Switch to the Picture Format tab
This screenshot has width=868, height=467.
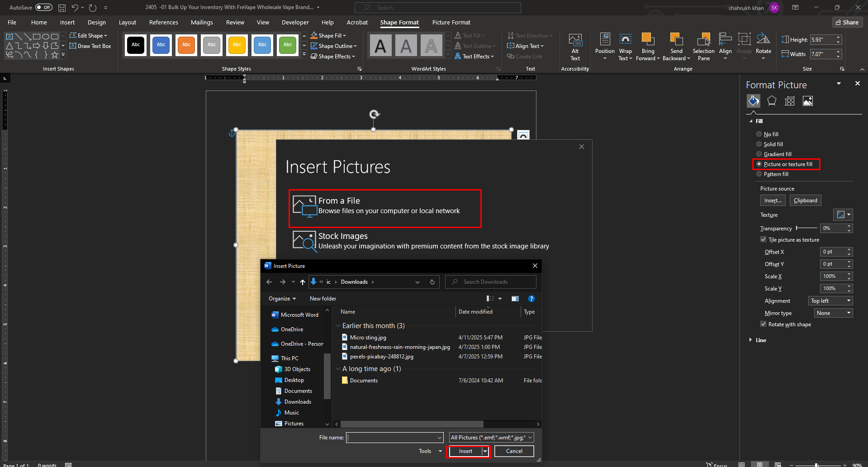point(451,23)
